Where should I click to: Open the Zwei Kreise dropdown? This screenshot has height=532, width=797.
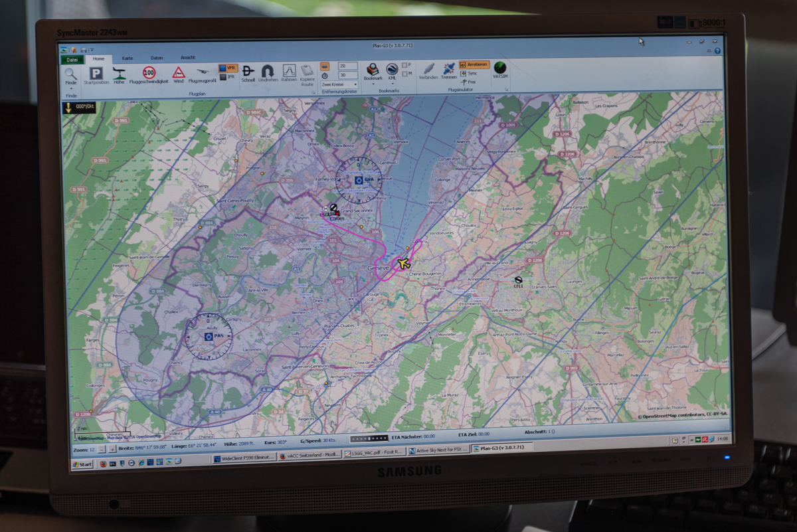point(339,84)
